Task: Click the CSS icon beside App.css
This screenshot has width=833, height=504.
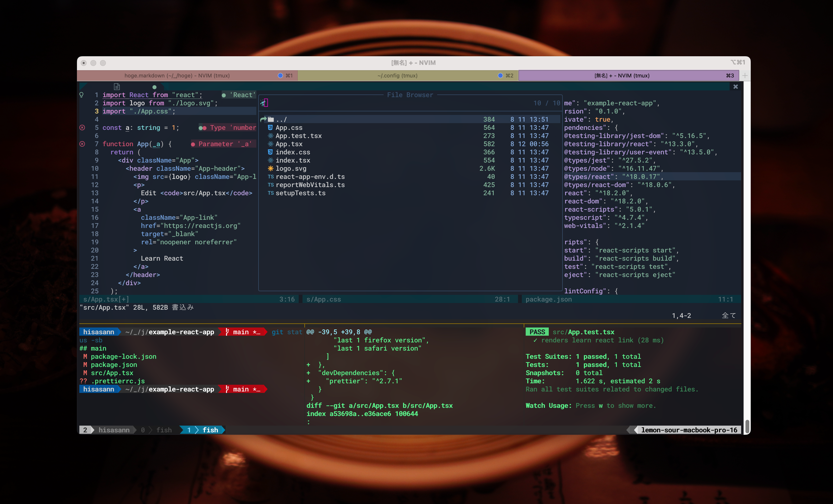Action: coord(270,127)
